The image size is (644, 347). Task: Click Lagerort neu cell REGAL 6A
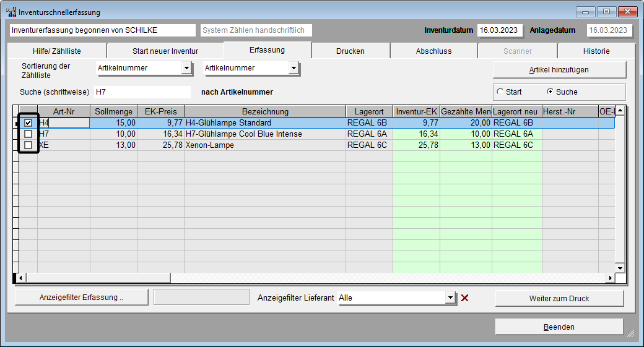[516, 134]
